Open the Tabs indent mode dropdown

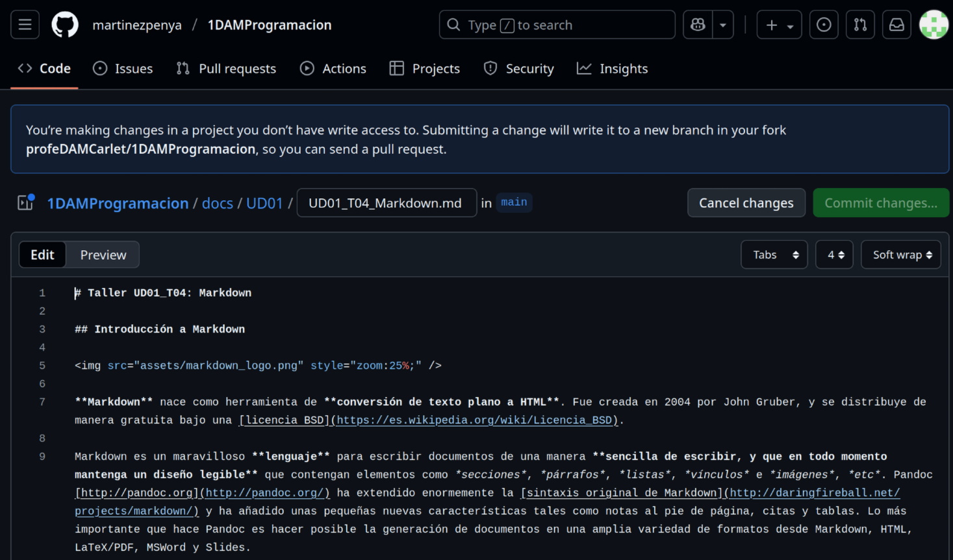(x=774, y=255)
